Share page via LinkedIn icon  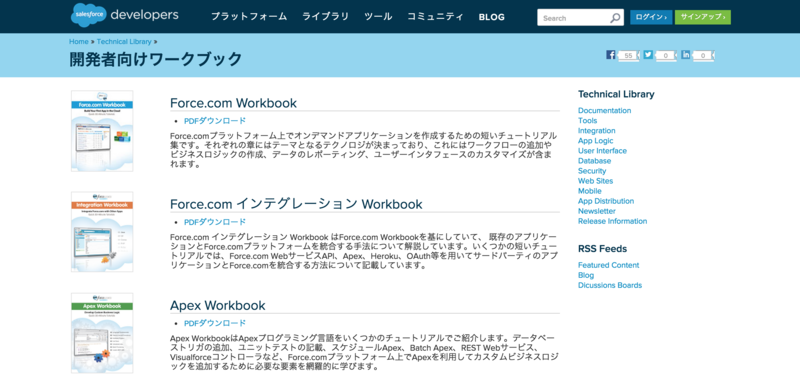pyautogui.click(x=686, y=55)
